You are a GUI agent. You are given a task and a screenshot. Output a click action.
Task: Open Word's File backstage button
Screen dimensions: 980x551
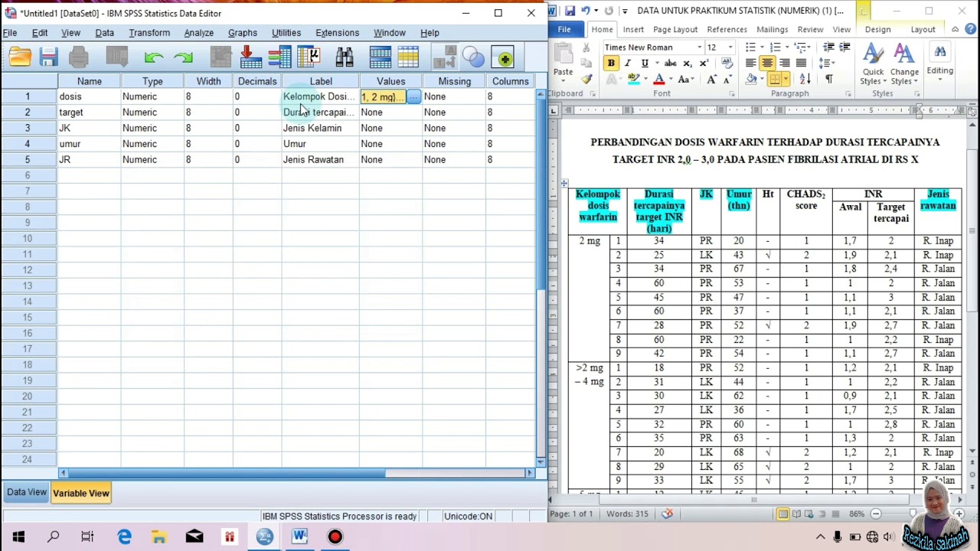coord(564,29)
